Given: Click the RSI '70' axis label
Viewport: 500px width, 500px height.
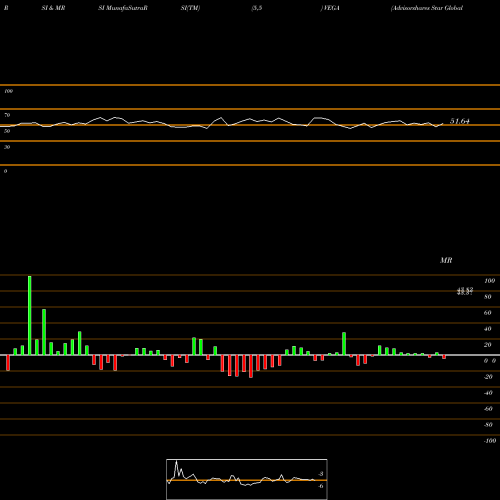Looking at the screenshot, I should point(7,115).
